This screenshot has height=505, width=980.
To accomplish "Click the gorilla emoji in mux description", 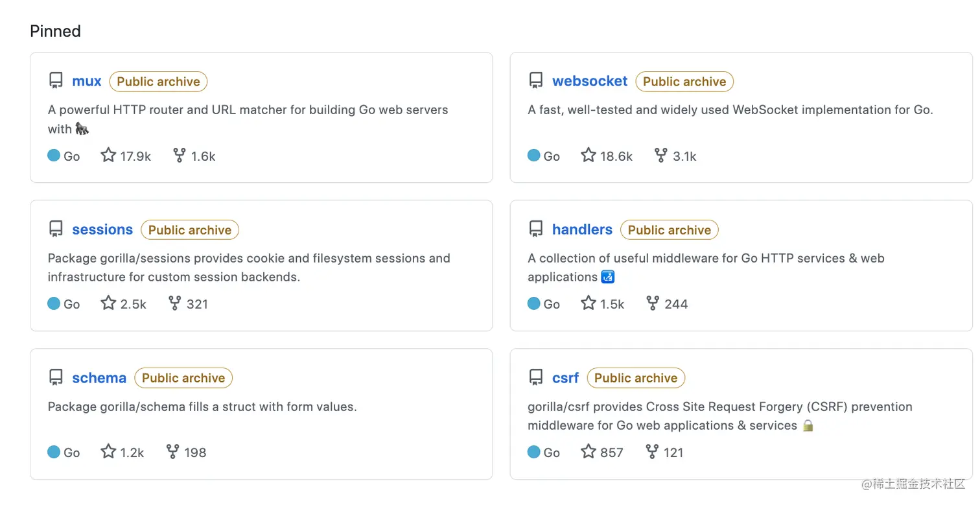I will [82, 129].
